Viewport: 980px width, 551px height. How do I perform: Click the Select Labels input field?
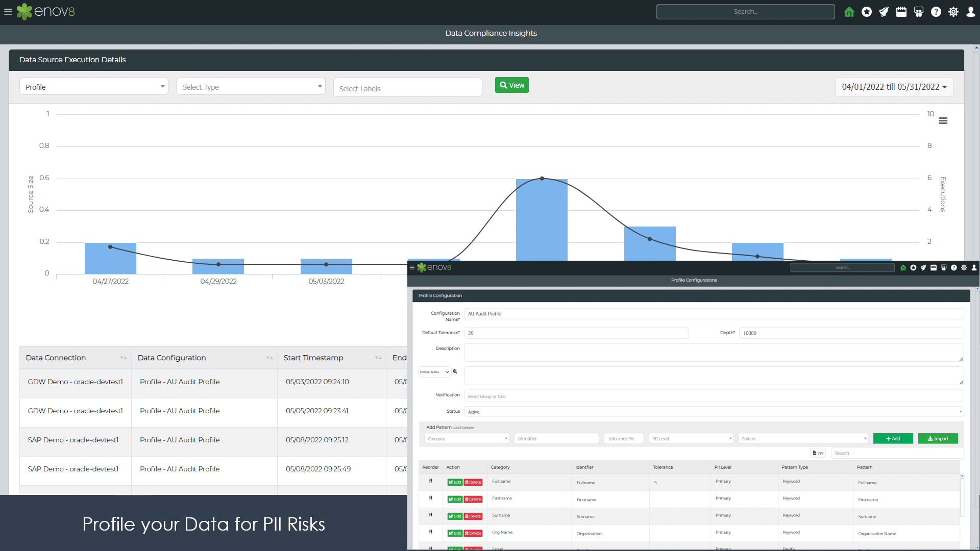point(408,88)
